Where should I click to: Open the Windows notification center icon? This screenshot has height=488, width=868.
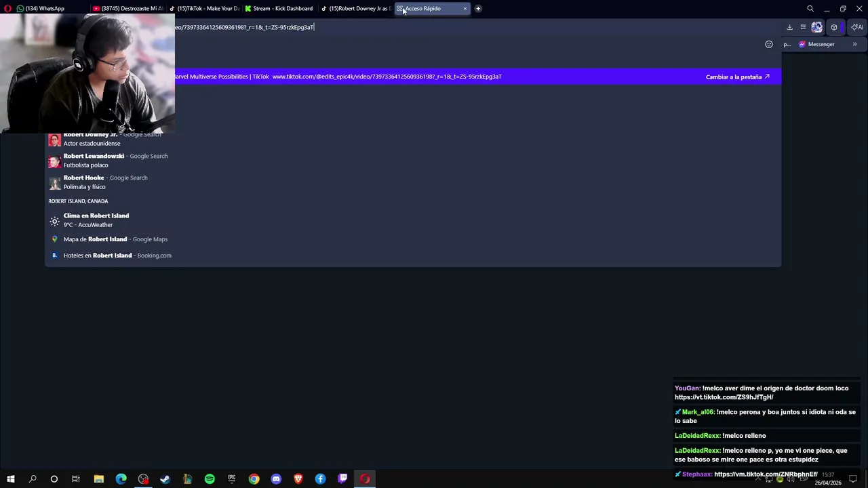pos(853,479)
